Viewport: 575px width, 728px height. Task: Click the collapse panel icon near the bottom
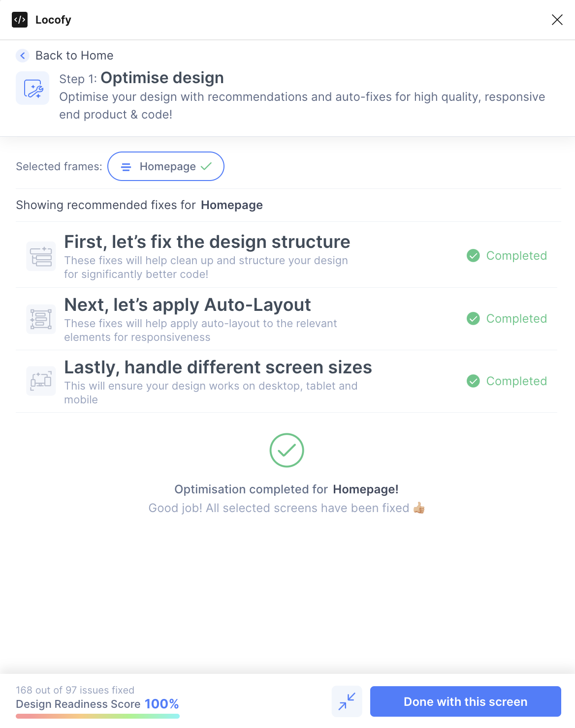point(347,701)
